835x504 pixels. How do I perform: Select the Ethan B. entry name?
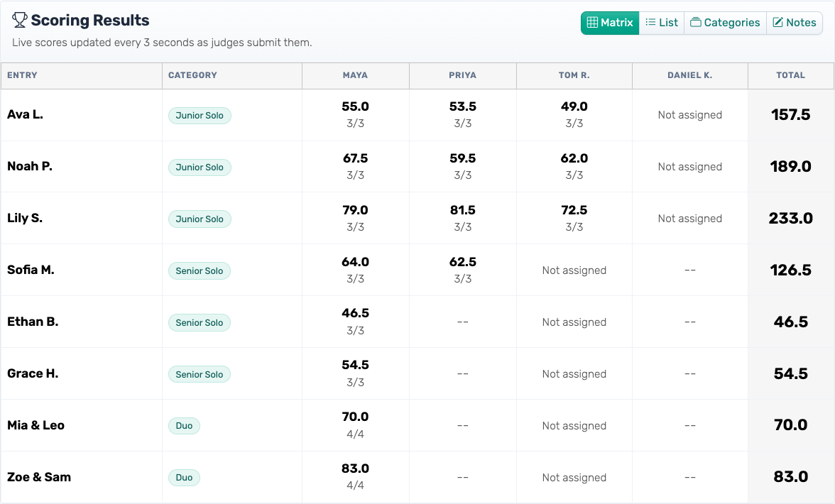click(x=33, y=322)
